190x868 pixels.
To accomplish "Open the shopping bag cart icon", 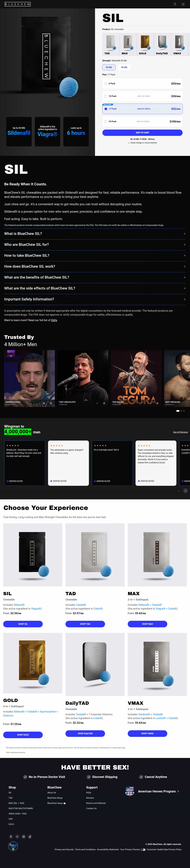I will point(175,4).
